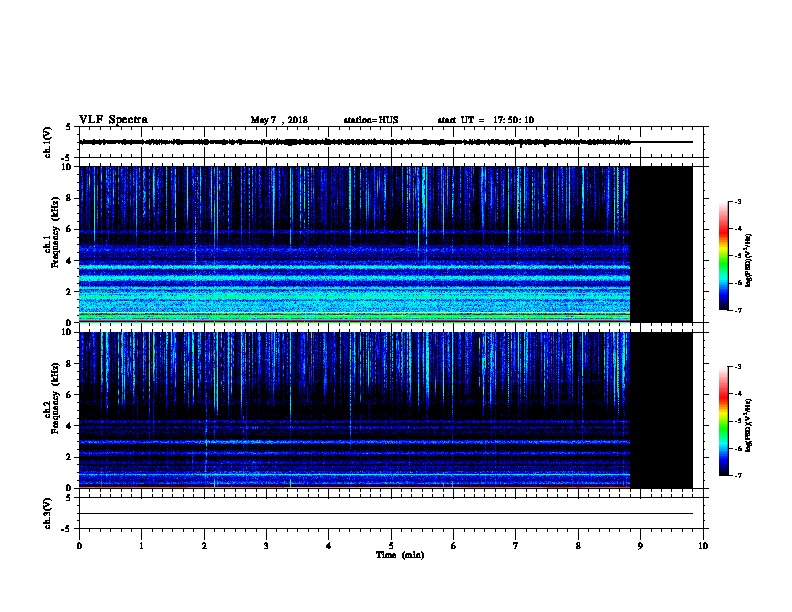Click the ch.1(V) waveform axis label

tap(47, 142)
